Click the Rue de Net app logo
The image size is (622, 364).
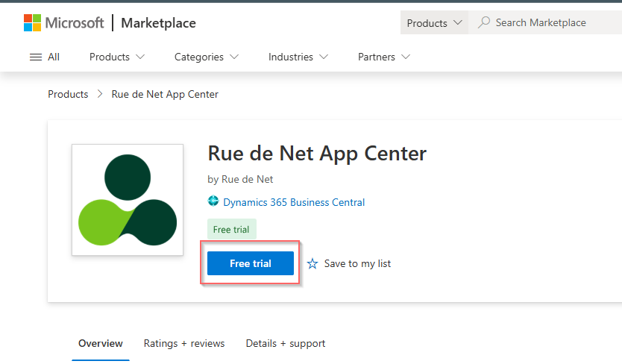[128, 200]
